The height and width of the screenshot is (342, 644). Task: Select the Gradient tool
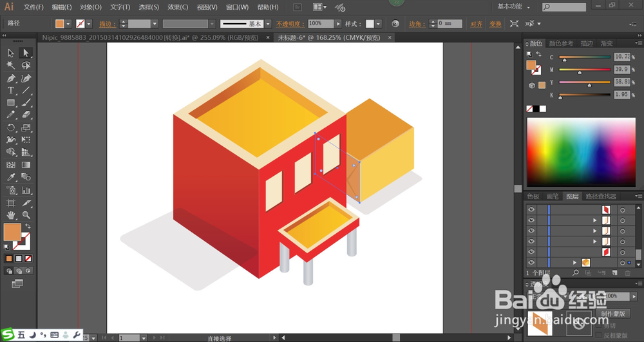click(26, 165)
